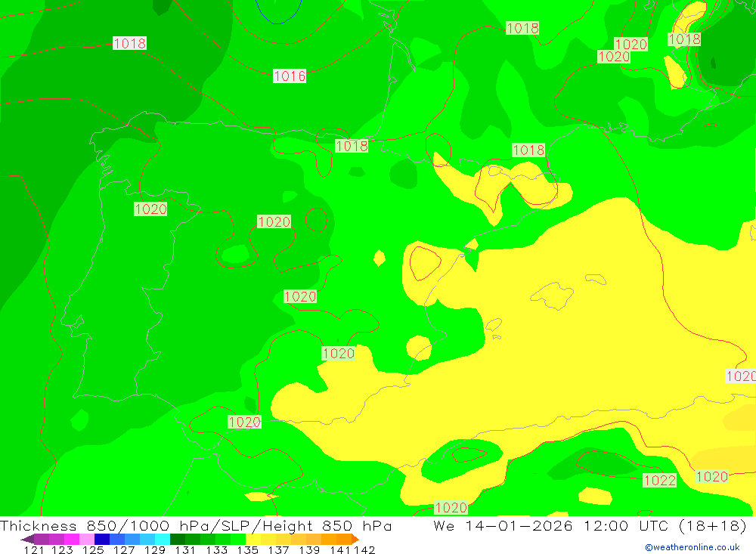This screenshot has height=554, width=756.
Task: Click legend value 142
Action: 364,550
